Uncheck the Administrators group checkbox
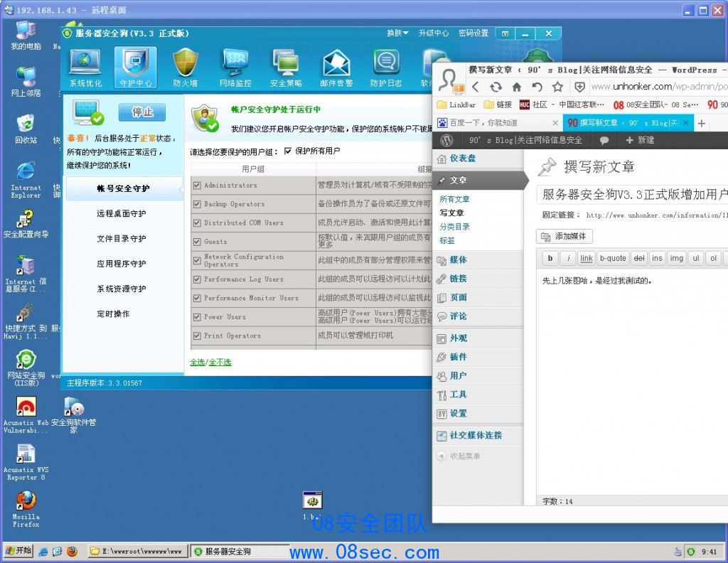This screenshot has width=728, height=563. tap(197, 186)
